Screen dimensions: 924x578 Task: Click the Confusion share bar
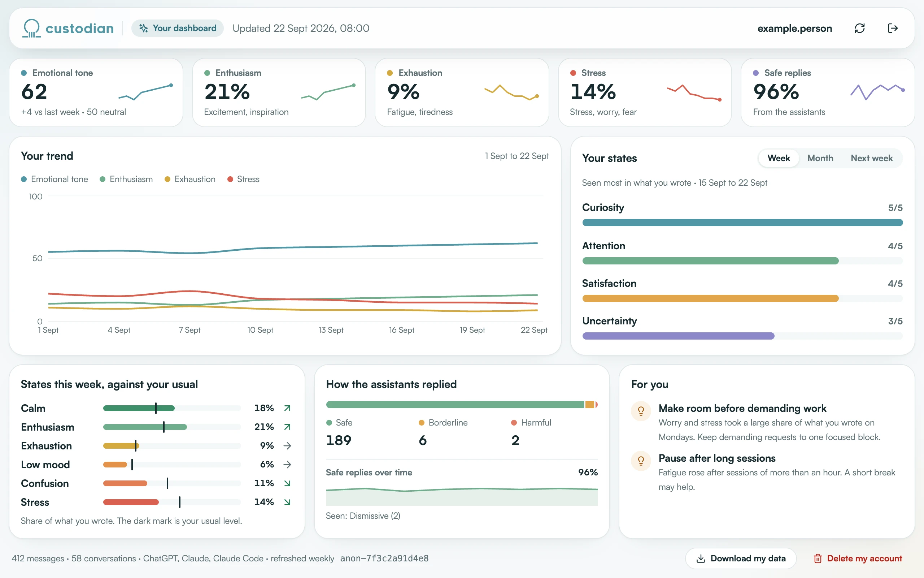click(172, 483)
